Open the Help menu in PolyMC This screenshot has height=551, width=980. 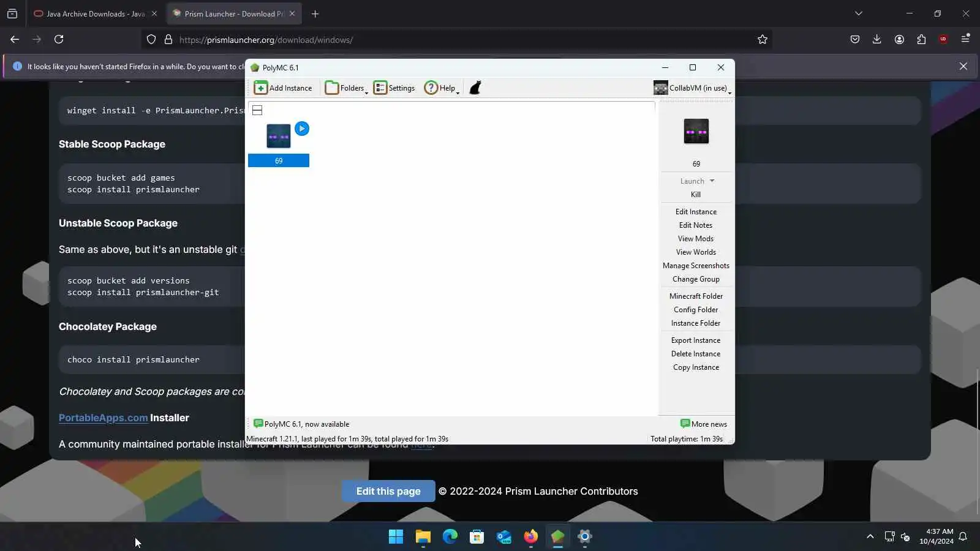(441, 88)
